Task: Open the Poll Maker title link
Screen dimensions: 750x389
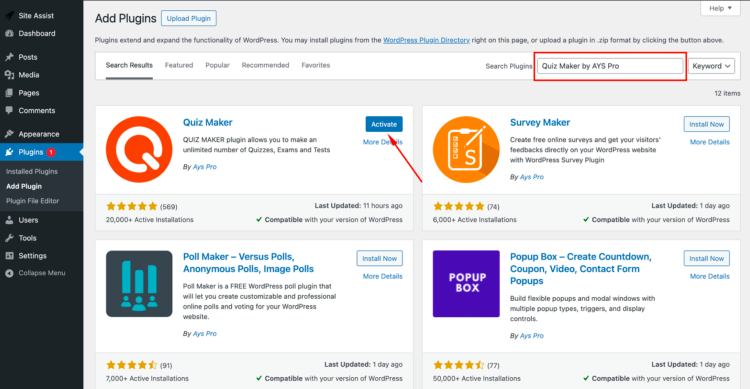Action: pos(248,263)
